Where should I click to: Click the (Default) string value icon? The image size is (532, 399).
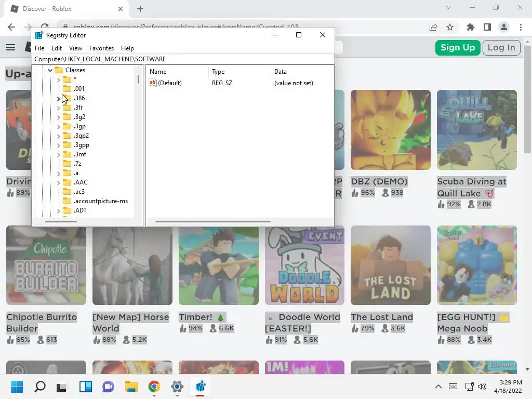(x=153, y=83)
